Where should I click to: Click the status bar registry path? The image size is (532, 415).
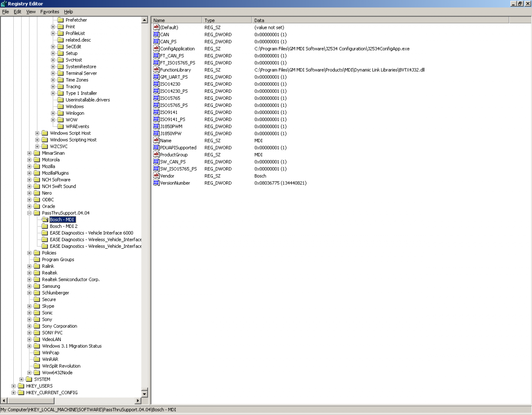88,410
